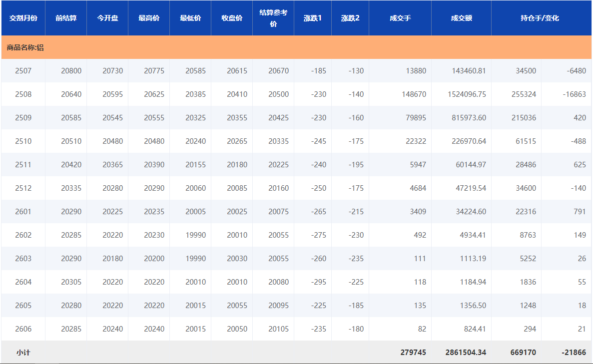Viewport: 593px width, 364px height.
Task: Click the 2507 delivery month cell
Action: (23, 71)
